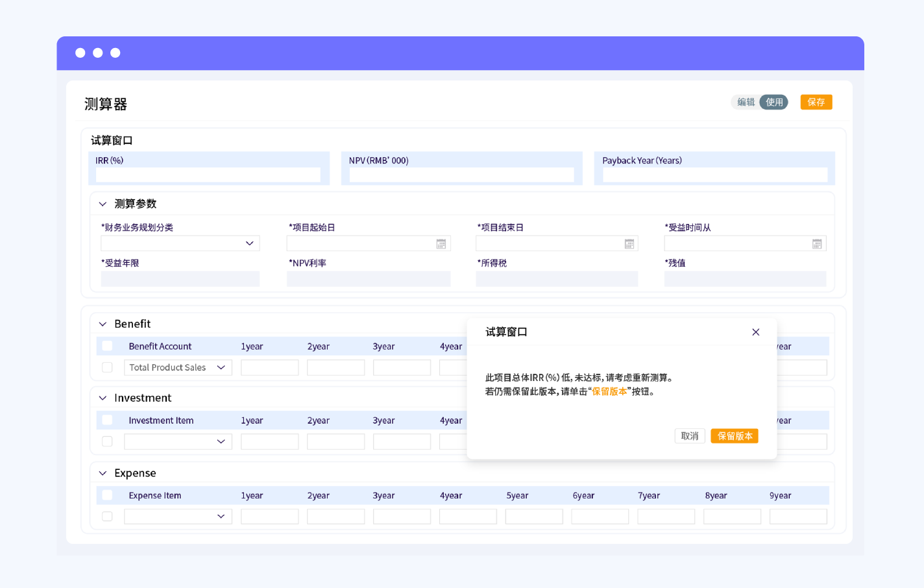Collapse the Benefit section chevron
Screen dimensions: 924x588
(103, 324)
